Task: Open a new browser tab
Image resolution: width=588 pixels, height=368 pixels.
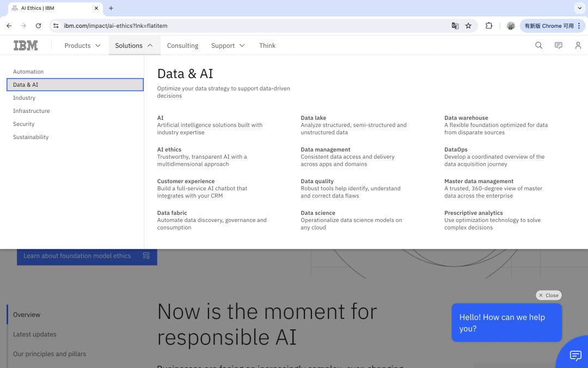Action: [111, 8]
